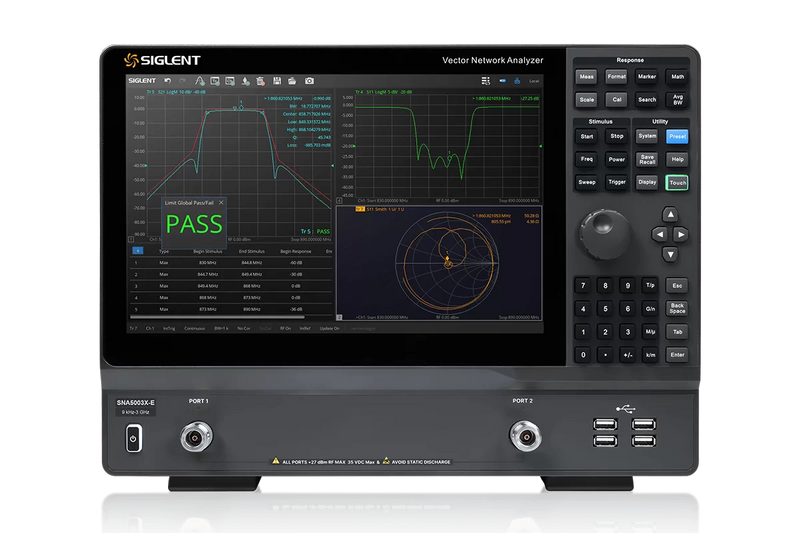Click the delete trash icon in toolbar

[261, 81]
